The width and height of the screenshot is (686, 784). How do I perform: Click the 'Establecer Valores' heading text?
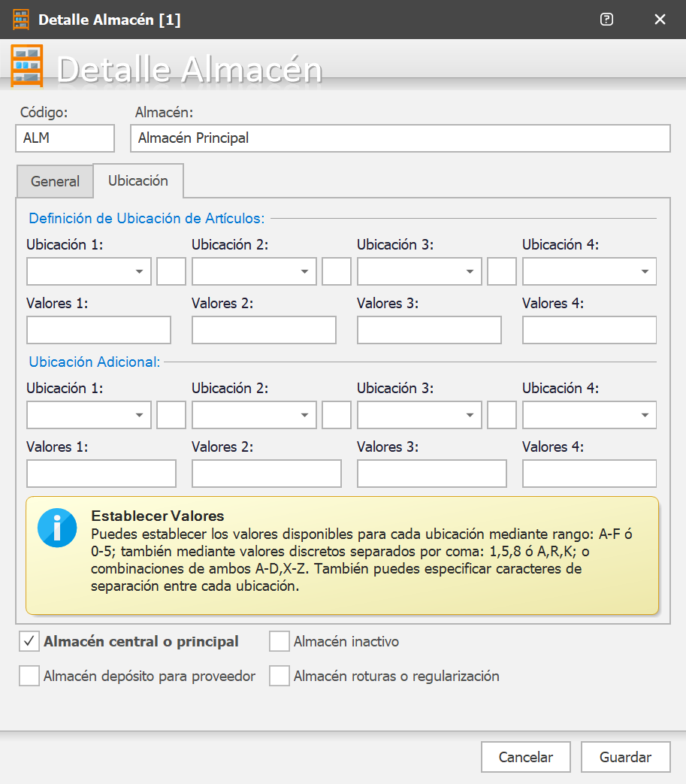(157, 516)
